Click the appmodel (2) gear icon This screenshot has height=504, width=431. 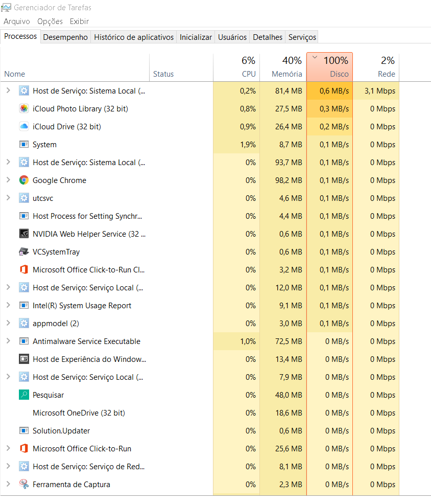click(24, 323)
